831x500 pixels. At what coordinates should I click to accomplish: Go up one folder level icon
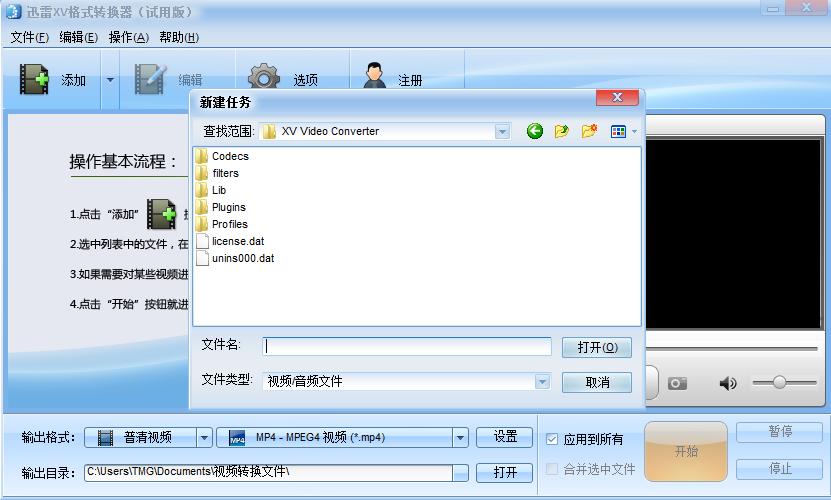point(561,131)
